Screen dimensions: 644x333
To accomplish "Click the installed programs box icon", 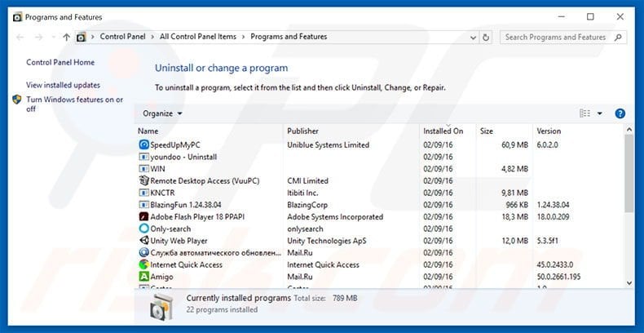I will (x=161, y=307).
